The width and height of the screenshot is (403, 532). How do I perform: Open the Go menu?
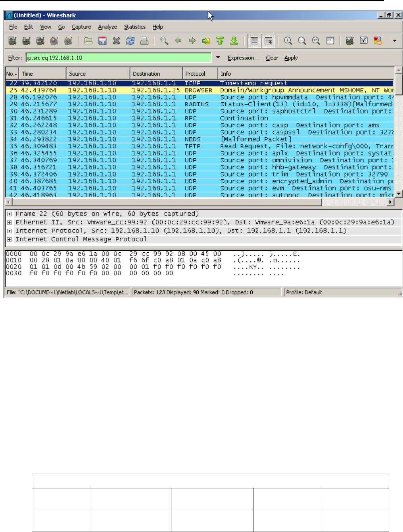click(61, 27)
